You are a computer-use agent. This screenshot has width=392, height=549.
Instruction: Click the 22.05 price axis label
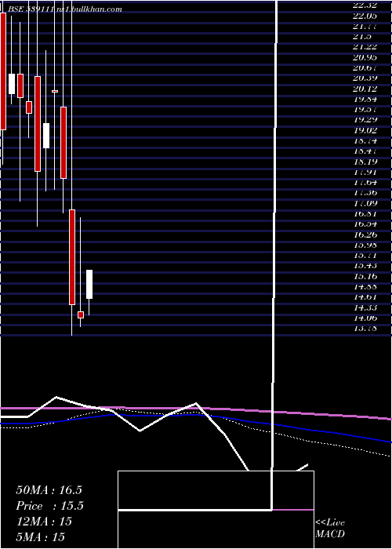[x=365, y=16]
